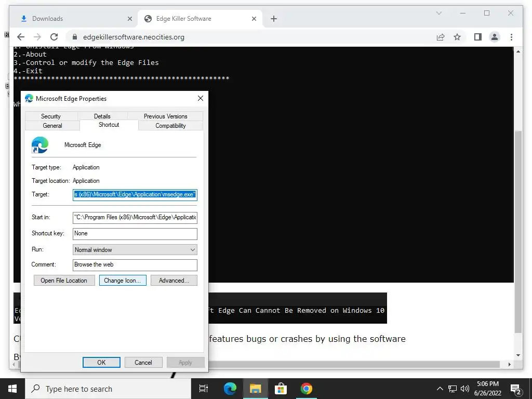Click the horizontal scroll right arrow
The image size is (532, 399).
509,364
